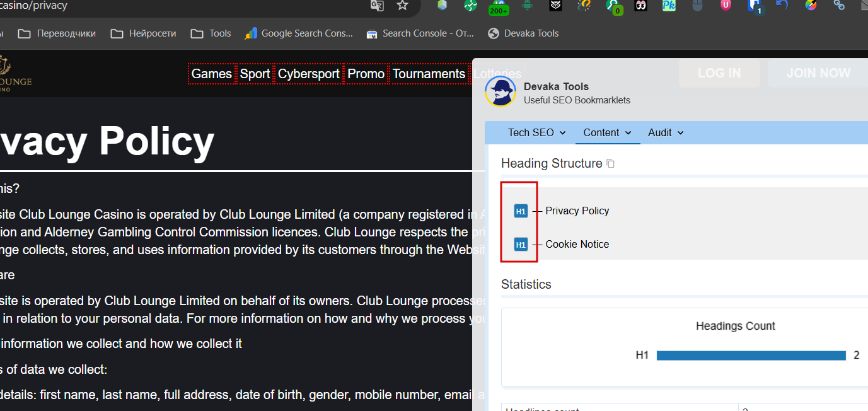Open the blue-green cube extension icon
Viewport: 868px width, 411px height.
[x=442, y=5]
